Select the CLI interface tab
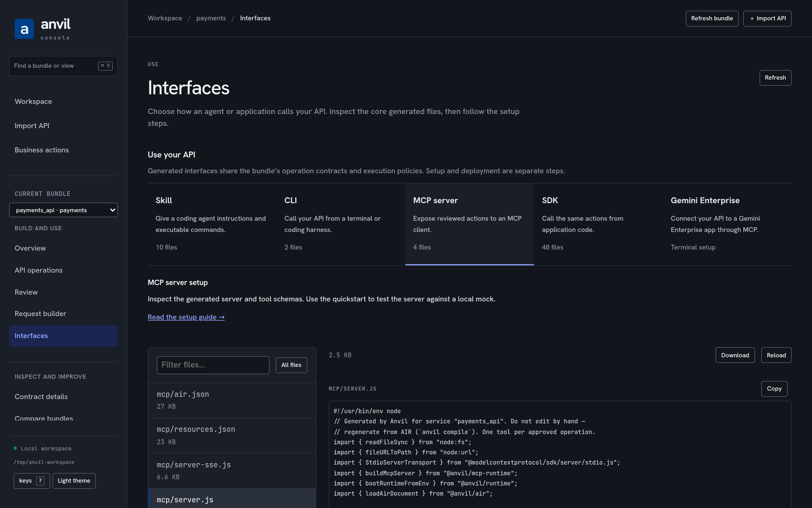 pyautogui.click(x=341, y=224)
